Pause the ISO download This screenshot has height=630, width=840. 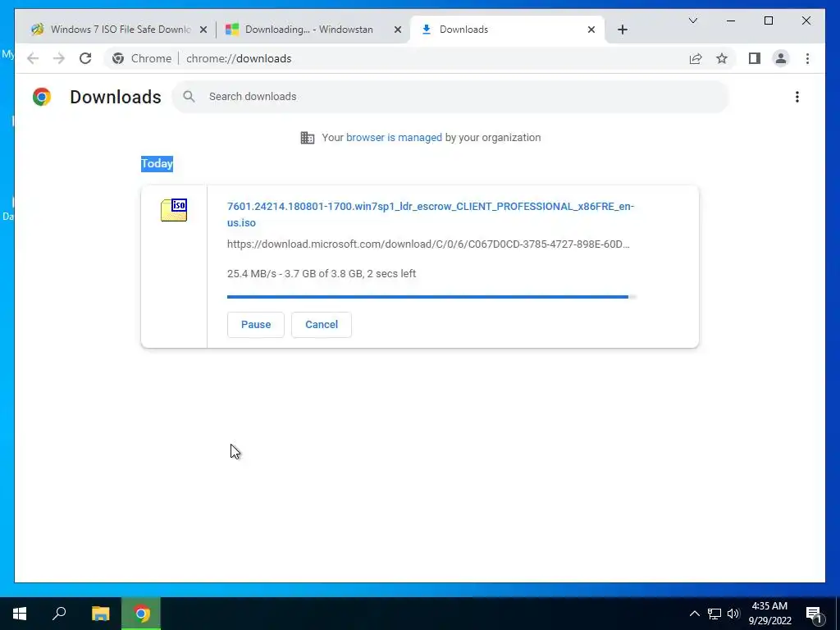pos(256,325)
